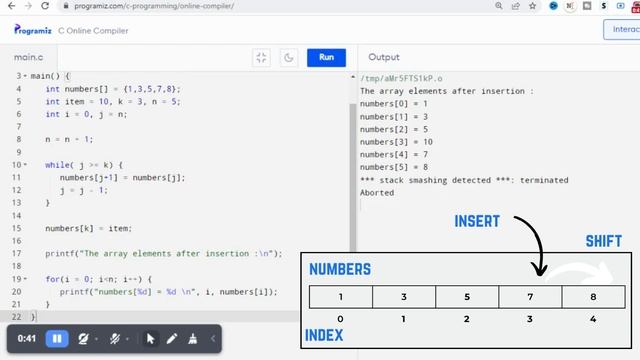
Task: Collapse the while loop fold arrow
Action: click(x=25, y=164)
